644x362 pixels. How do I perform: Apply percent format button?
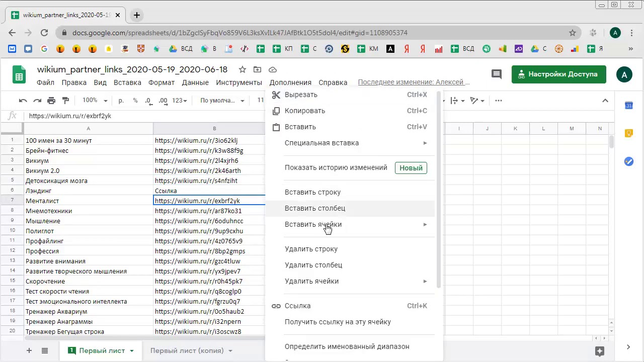coord(135,101)
